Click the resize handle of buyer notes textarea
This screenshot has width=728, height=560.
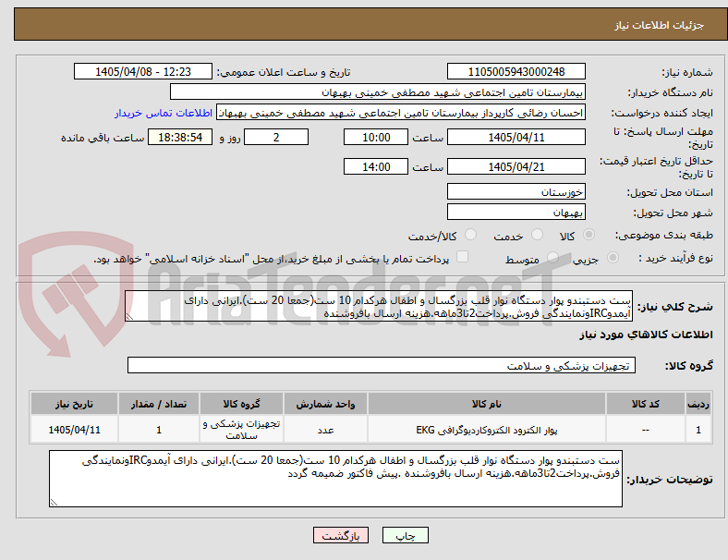point(54,502)
